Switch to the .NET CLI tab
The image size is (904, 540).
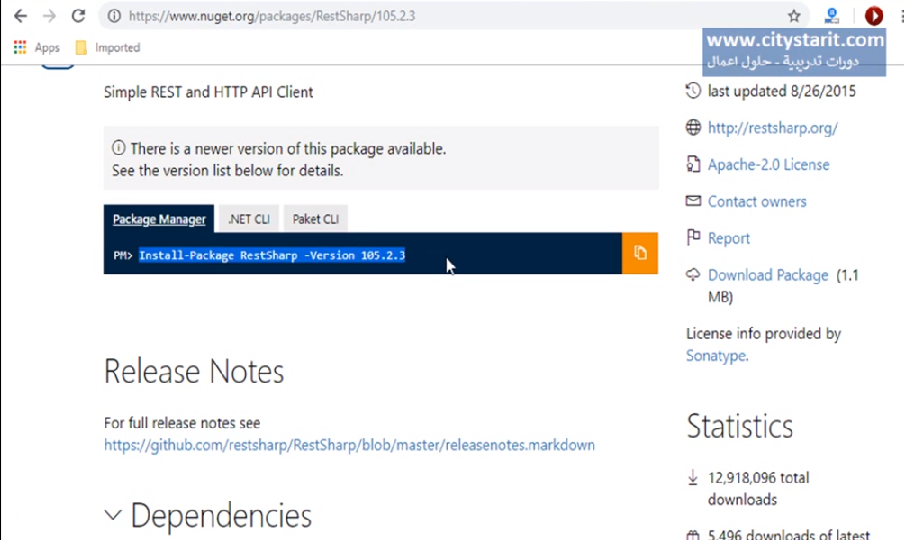tap(249, 219)
